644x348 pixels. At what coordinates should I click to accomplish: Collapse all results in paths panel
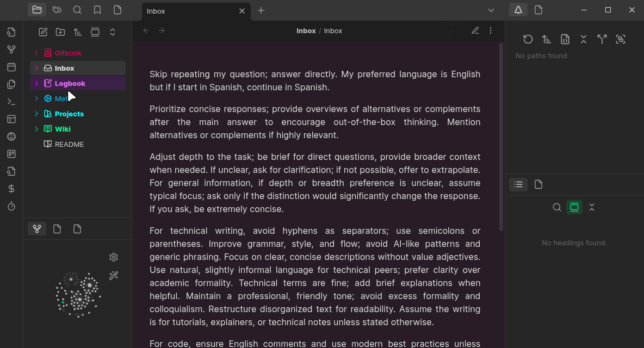584,39
